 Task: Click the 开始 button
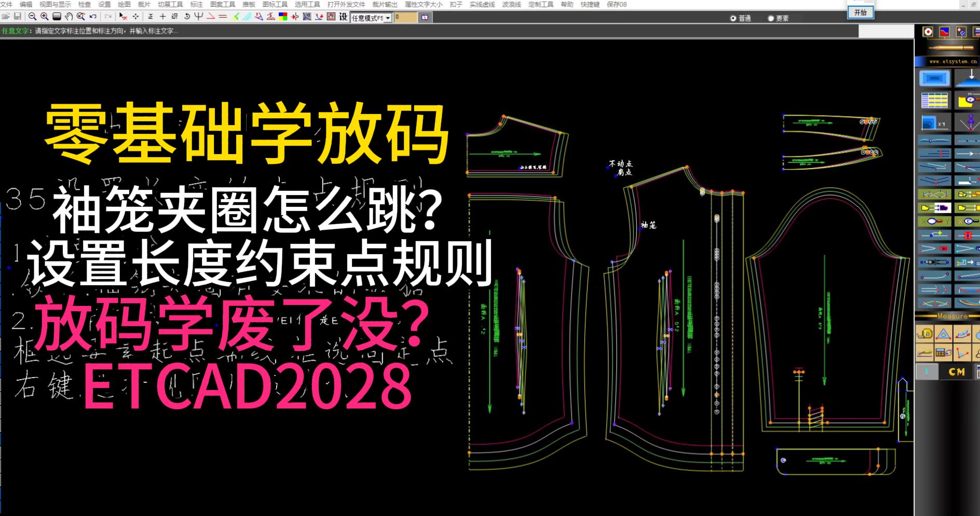[x=861, y=12]
